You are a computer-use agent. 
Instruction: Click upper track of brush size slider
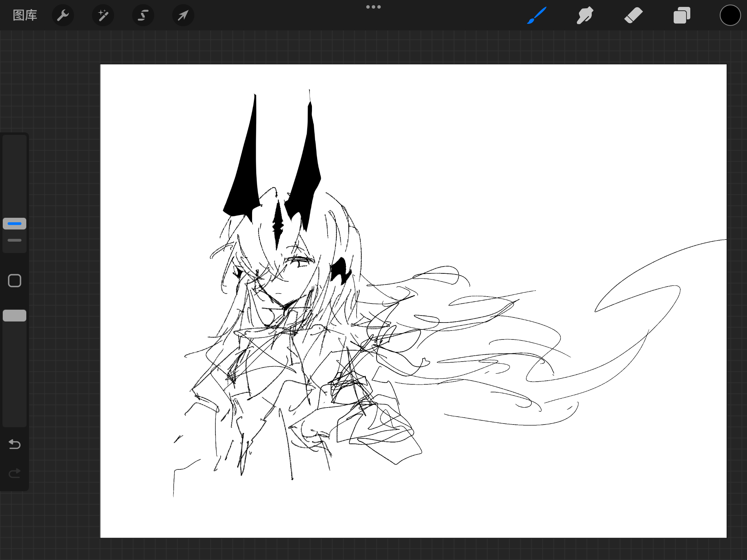coord(15,173)
